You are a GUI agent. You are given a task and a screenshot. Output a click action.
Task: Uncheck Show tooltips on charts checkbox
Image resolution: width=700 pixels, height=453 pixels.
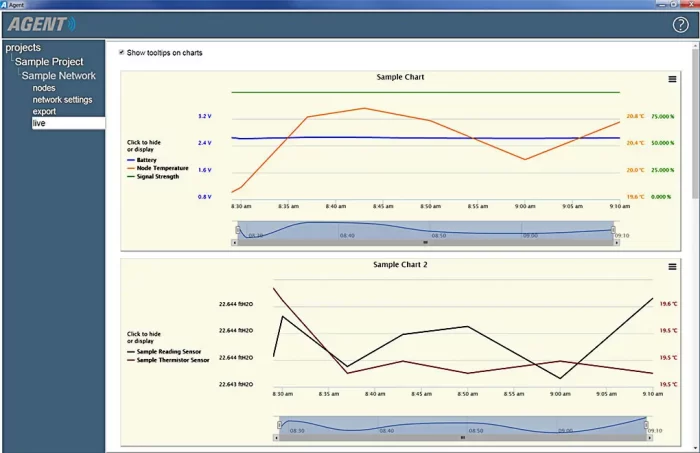pos(122,52)
